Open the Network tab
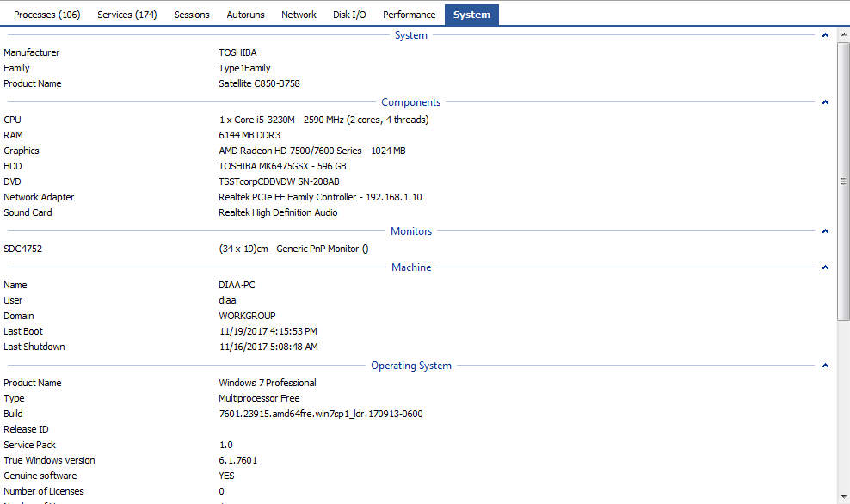The width and height of the screenshot is (850, 504). (299, 15)
